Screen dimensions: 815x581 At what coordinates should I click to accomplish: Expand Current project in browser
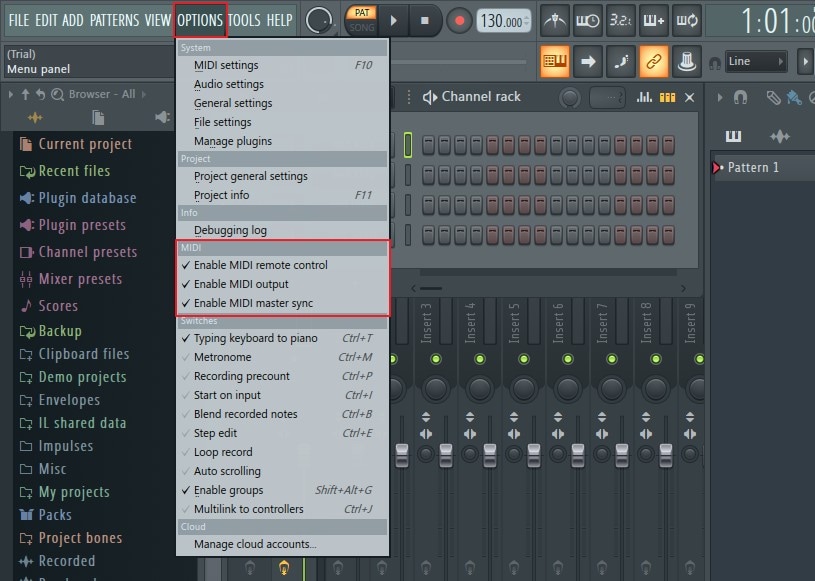(x=75, y=144)
